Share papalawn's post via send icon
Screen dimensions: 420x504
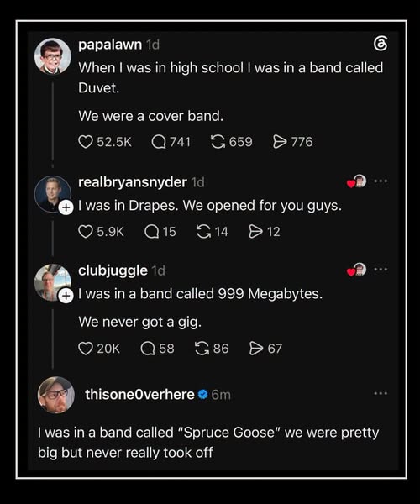click(x=280, y=142)
